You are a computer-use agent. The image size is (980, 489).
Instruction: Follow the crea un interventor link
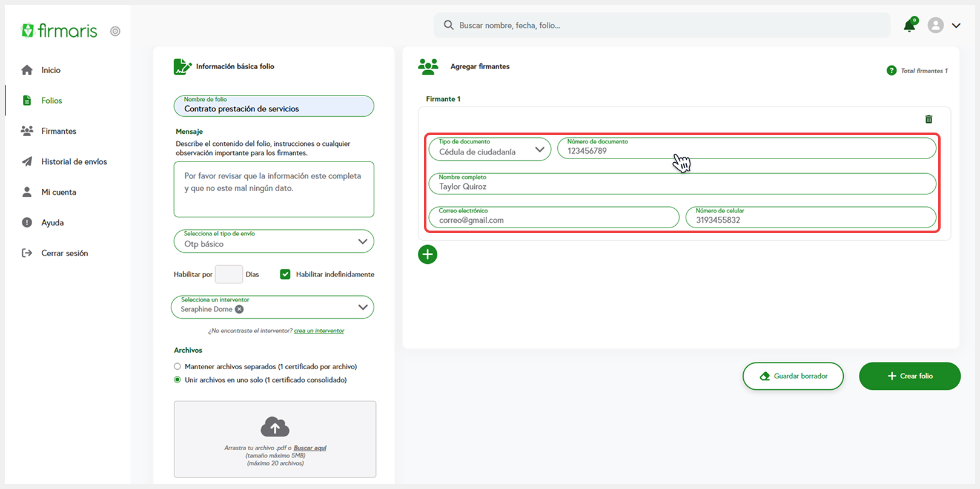[x=319, y=331]
